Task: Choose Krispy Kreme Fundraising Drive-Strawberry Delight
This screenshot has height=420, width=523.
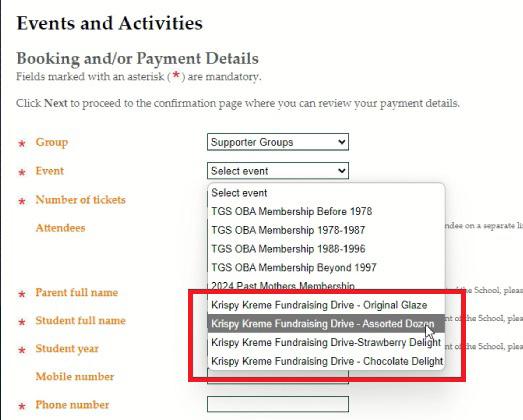Action: tap(326, 342)
